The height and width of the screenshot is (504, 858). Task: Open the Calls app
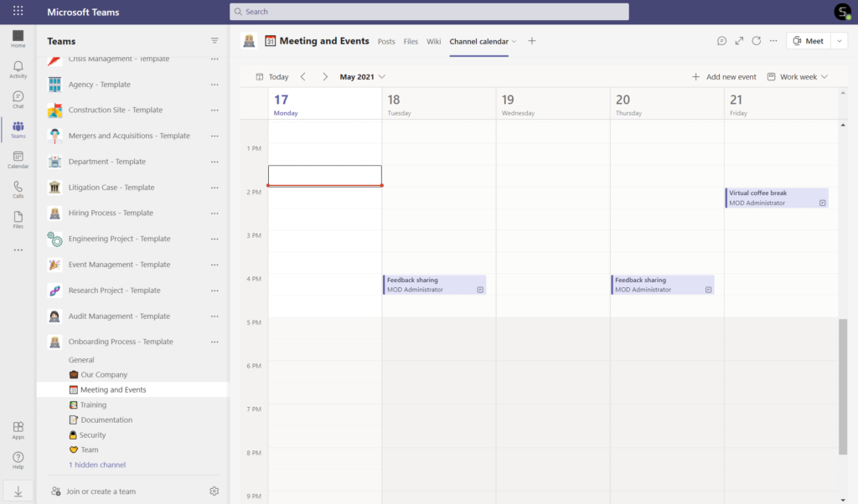[18, 190]
